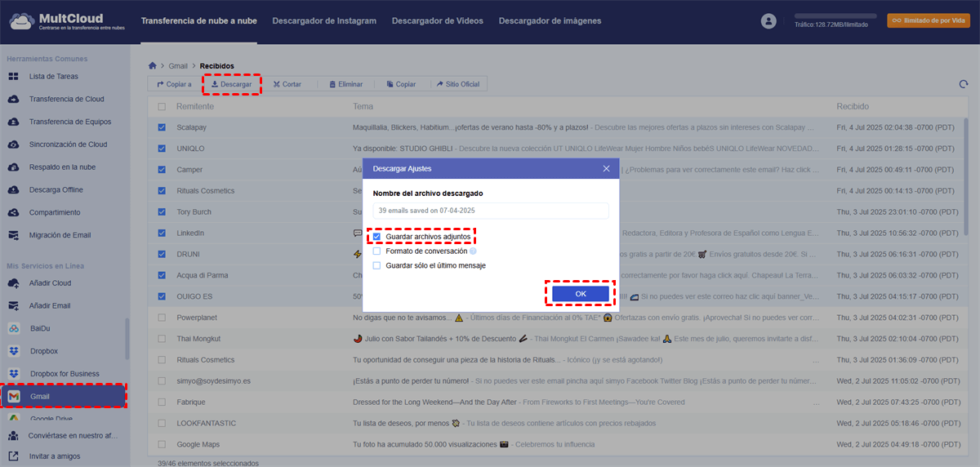Enable Formato de conversación checkbox
Image resolution: width=980 pixels, height=467 pixels.
376,251
